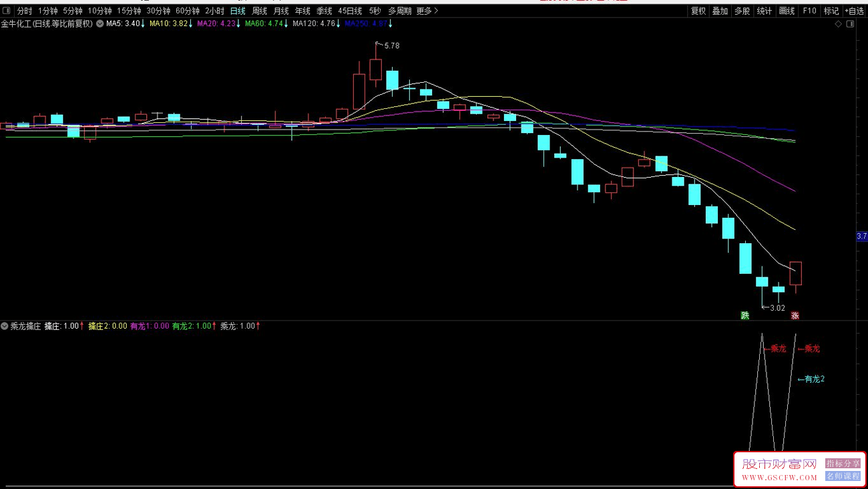Select the 月线 monthly chart tab
This screenshot has height=489, width=868.
click(281, 11)
